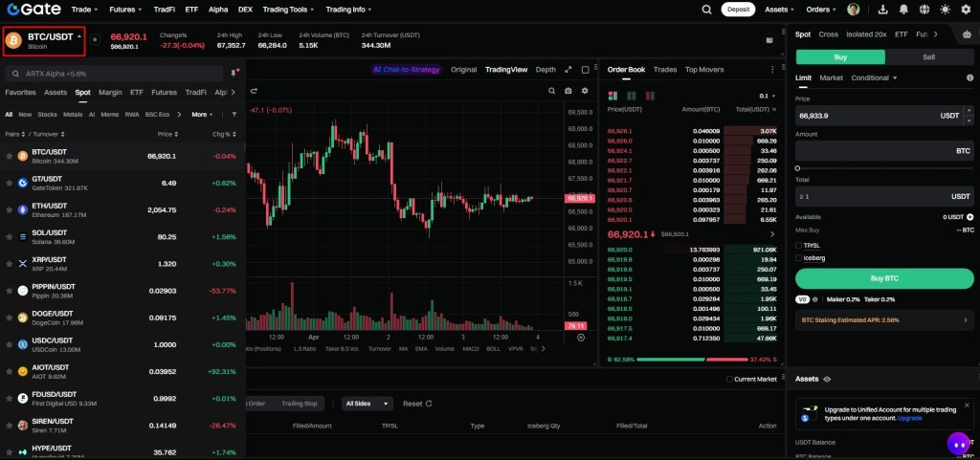Viewport: 980px width, 460px height.
Task: Select the Original chart tab
Action: coord(464,70)
